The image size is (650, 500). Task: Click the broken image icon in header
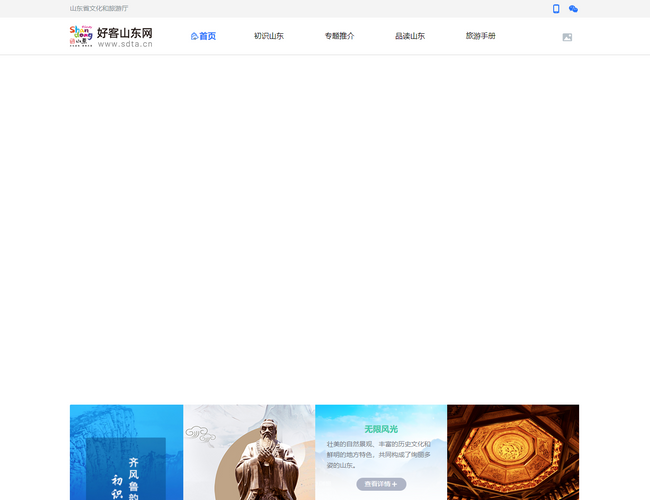[567, 37]
